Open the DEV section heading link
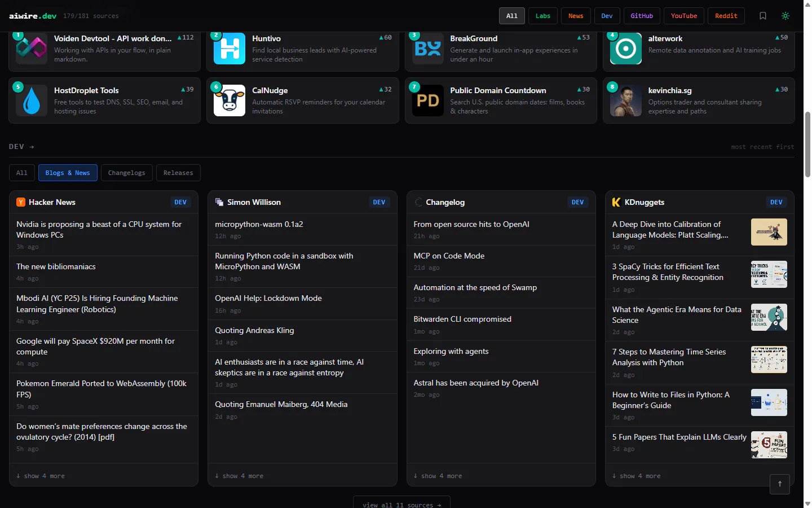812x508 pixels. [x=21, y=147]
